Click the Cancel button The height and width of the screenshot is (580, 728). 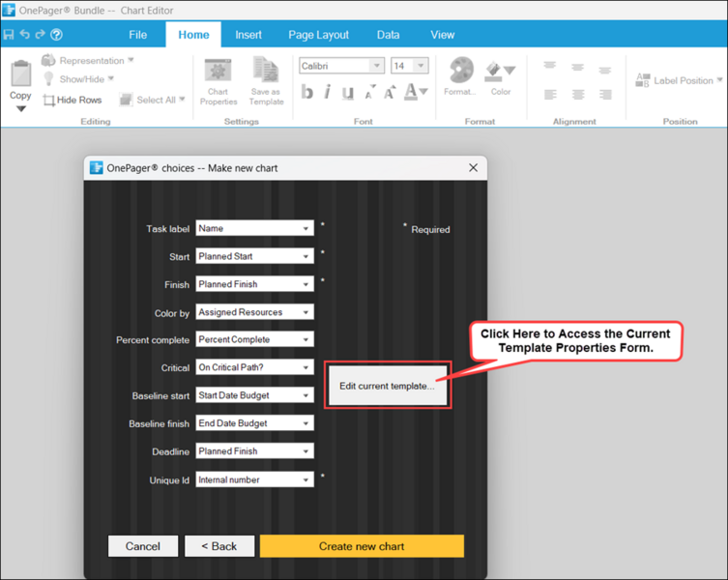click(x=143, y=546)
